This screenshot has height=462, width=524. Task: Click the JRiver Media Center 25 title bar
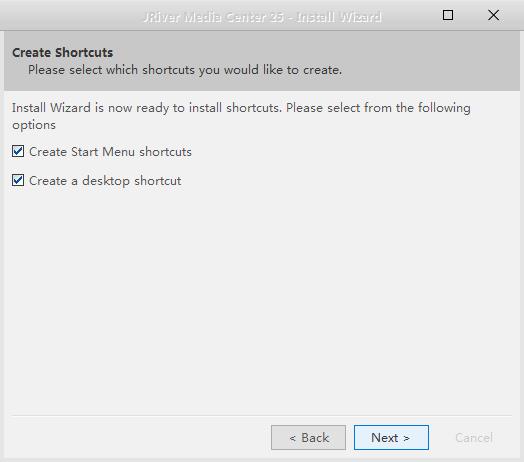pyautogui.click(x=262, y=17)
